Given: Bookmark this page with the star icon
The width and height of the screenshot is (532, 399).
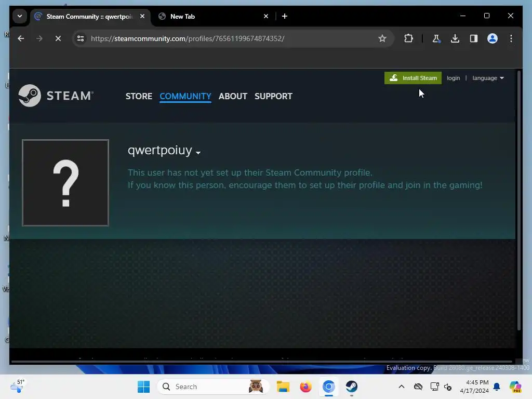Looking at the screenshot, I should coord(382,38).
